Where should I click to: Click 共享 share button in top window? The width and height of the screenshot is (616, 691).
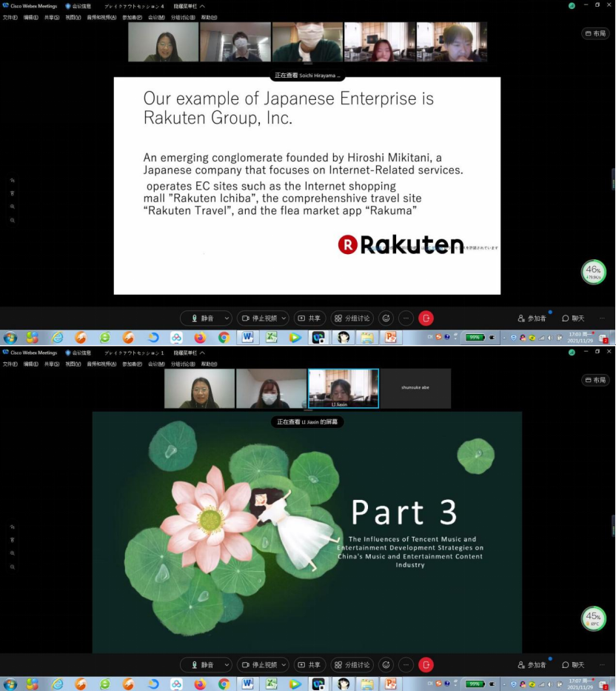tap(309, 318)
